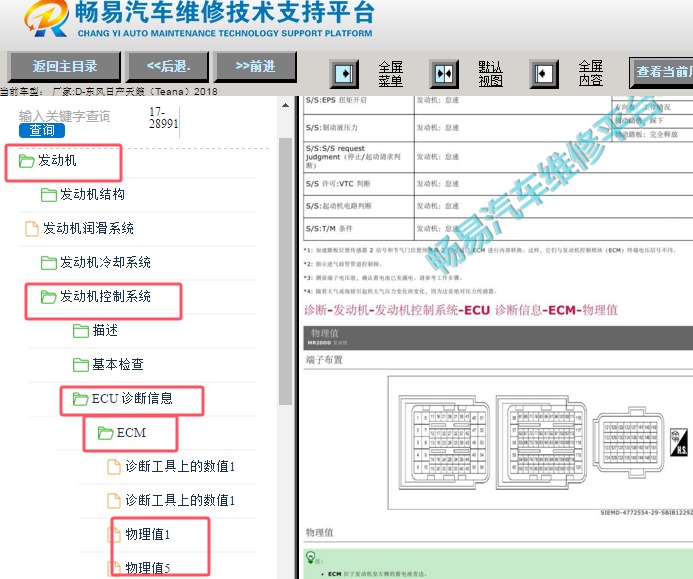Click the 当前车型 Teana 2018 status text
Screen dimensions: 693x579
point(109,91)
